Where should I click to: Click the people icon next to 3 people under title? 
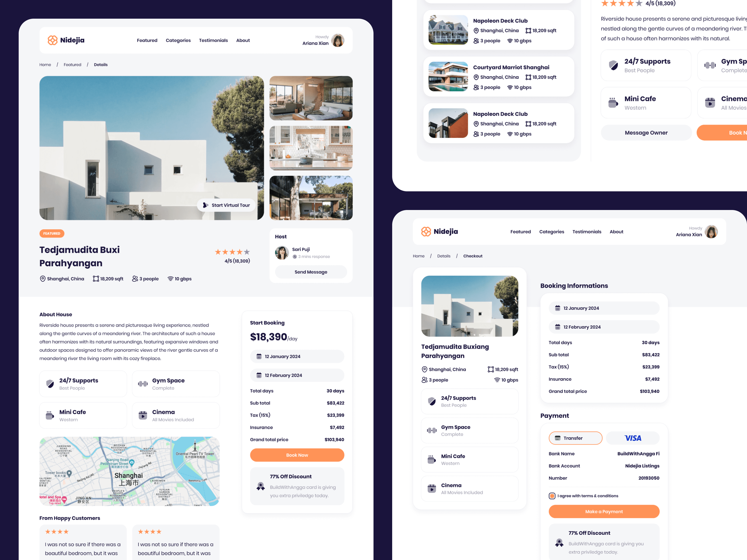coord(135,279)
